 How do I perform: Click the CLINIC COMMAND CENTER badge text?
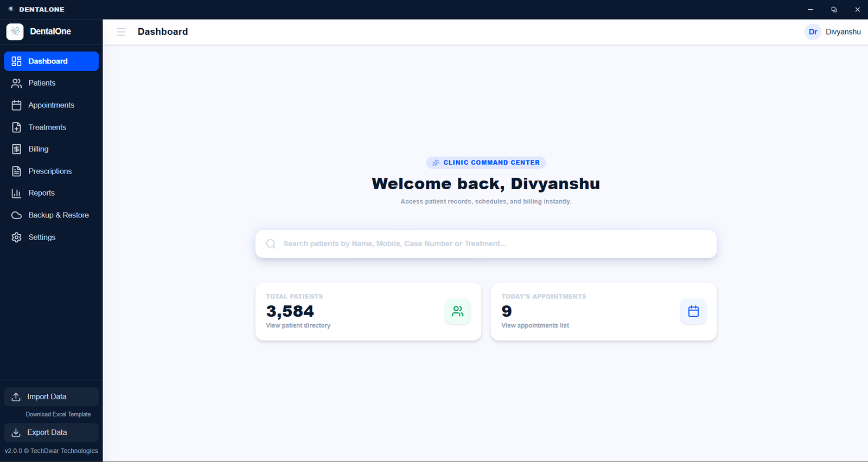492,163
